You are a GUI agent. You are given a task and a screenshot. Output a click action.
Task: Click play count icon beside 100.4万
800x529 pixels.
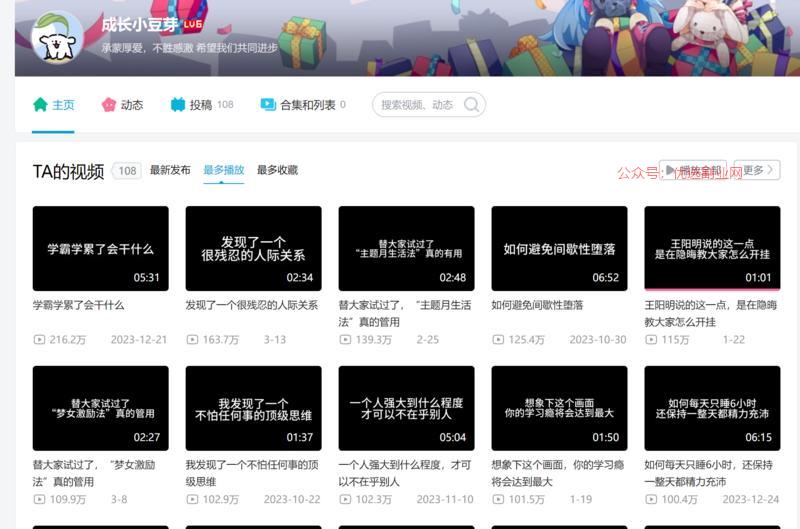click(652, 499)
